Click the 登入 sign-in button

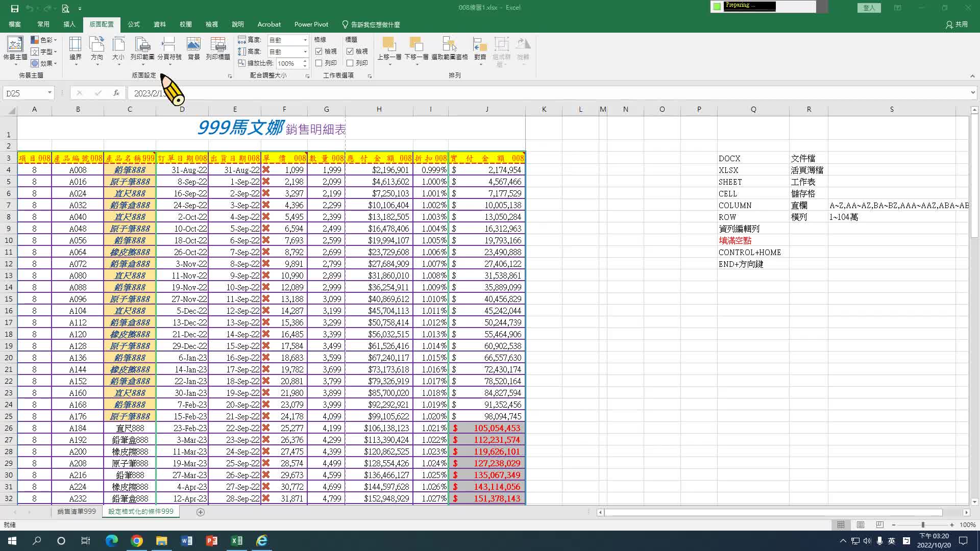[x=869, y=8]
